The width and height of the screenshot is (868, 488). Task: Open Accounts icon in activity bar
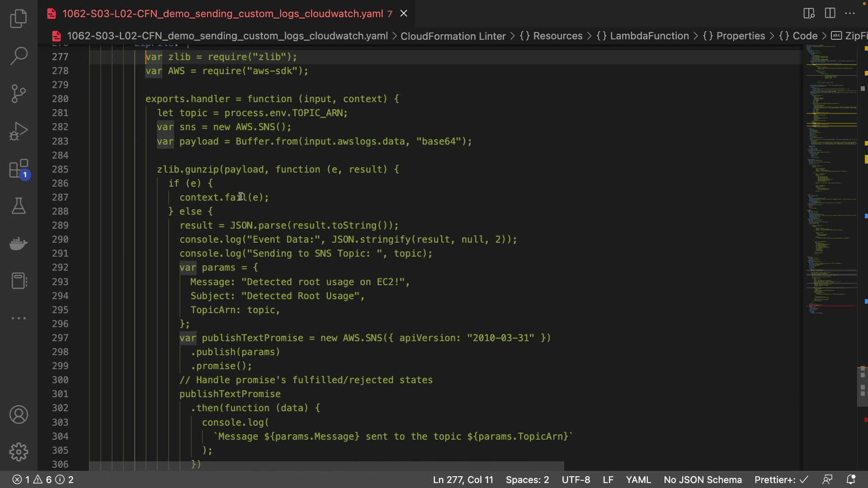click(x=19, y=415)
